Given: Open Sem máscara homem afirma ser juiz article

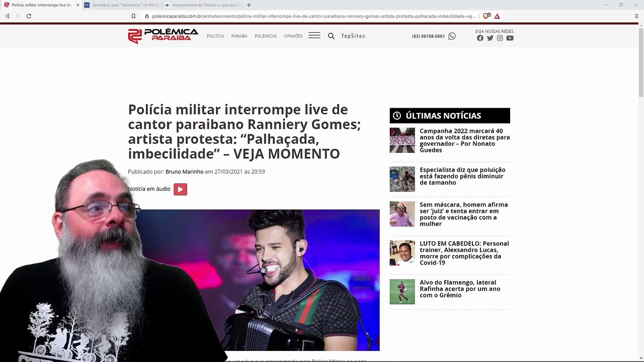Looking at the screenshot, I should coord(464,214).
